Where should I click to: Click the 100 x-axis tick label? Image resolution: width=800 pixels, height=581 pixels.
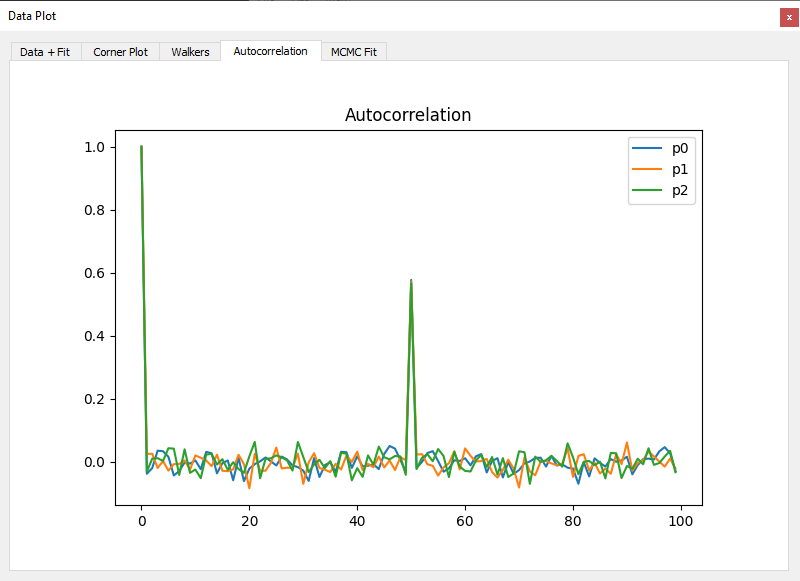pyautogui.click(x=681, y=521)
